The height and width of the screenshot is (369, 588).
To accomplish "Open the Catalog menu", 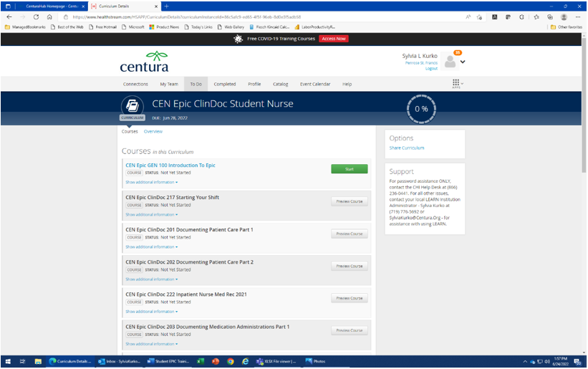I will (281, 84).
